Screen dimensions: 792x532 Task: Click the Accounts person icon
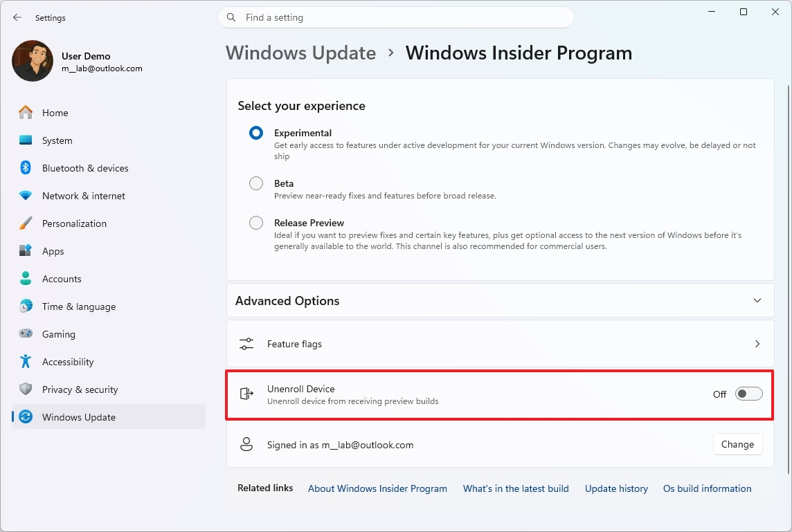click(26, 278)
